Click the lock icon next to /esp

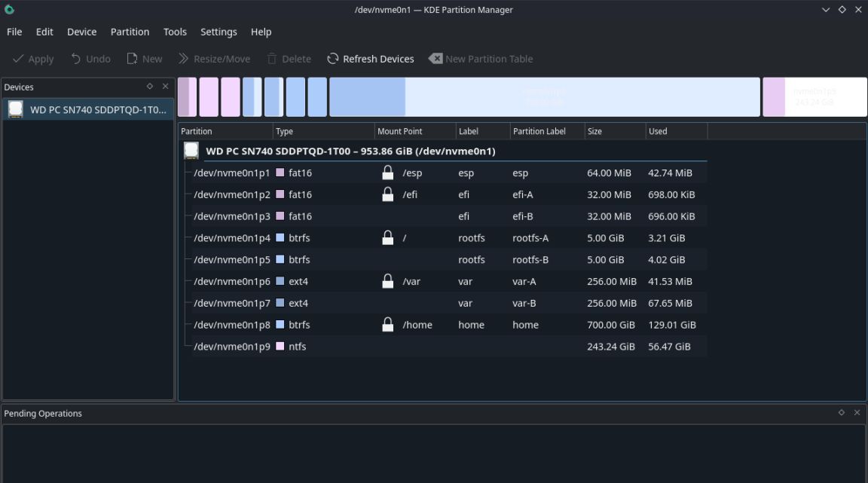[387, 173]
